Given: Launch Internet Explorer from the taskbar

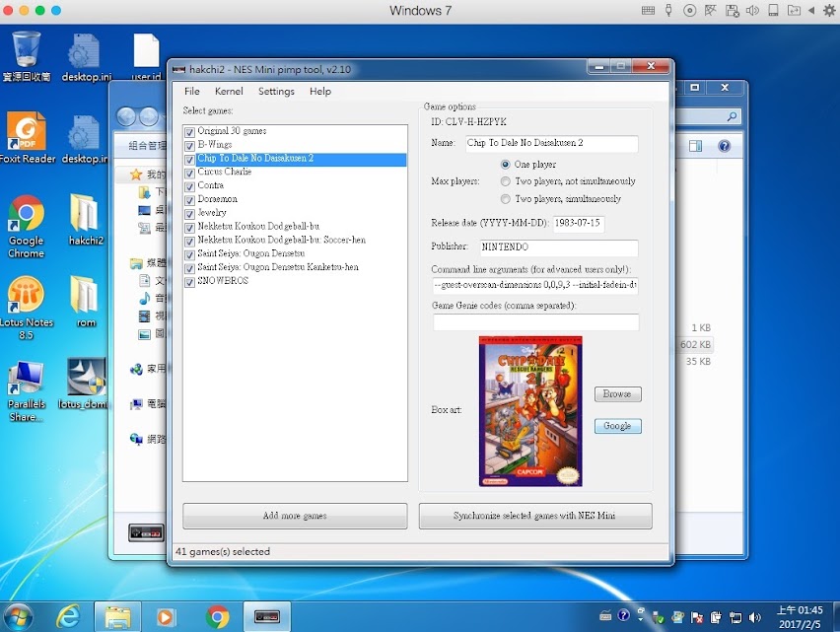Looking at the screenshot, I should 69,617.
